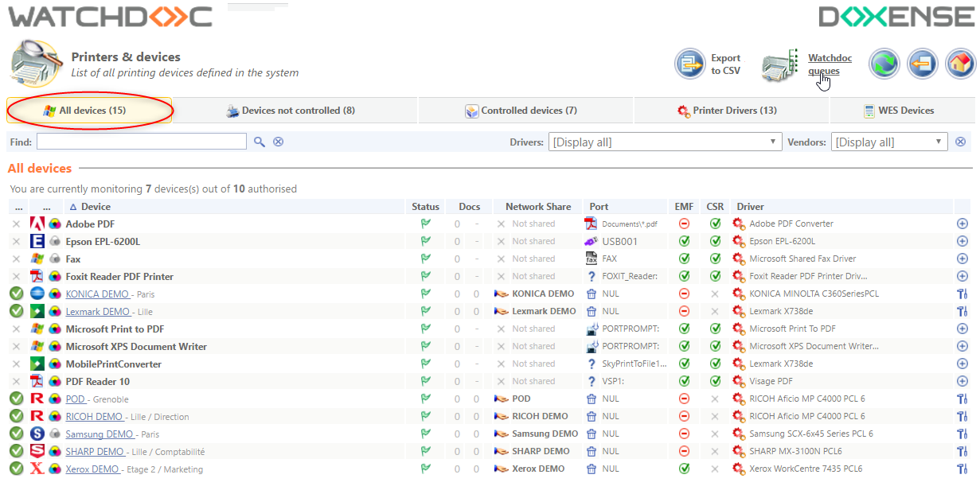Click plus icon for Epson EPL-6200L row
The width and height of the screenshot is (980, 494).
[962, 242]
